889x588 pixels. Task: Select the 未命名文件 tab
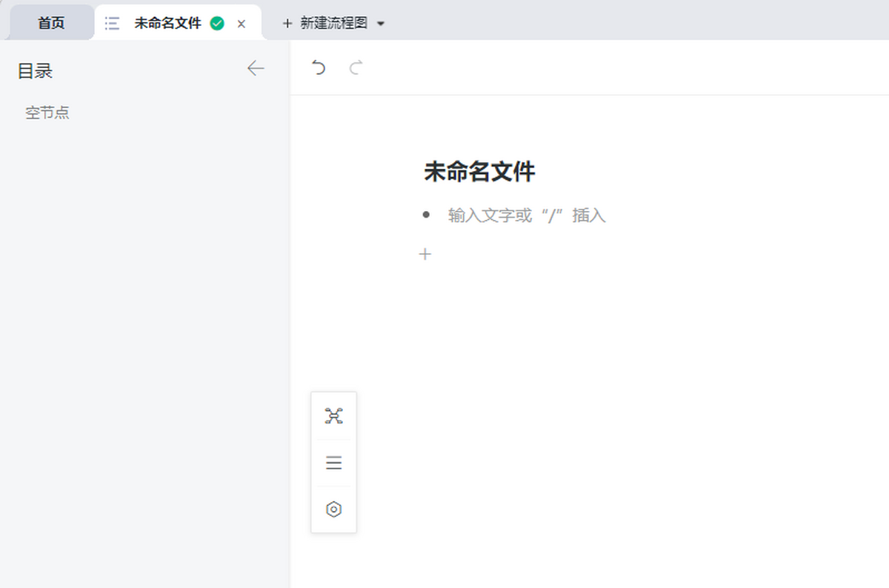(167, 23)
